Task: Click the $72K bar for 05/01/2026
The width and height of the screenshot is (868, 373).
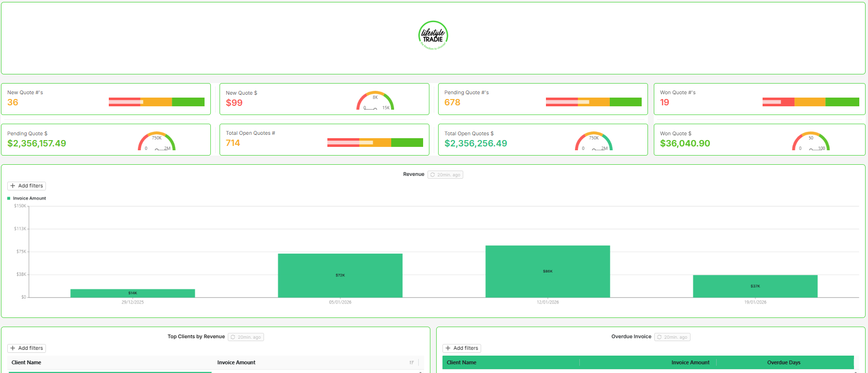Action: pos(340,275)
